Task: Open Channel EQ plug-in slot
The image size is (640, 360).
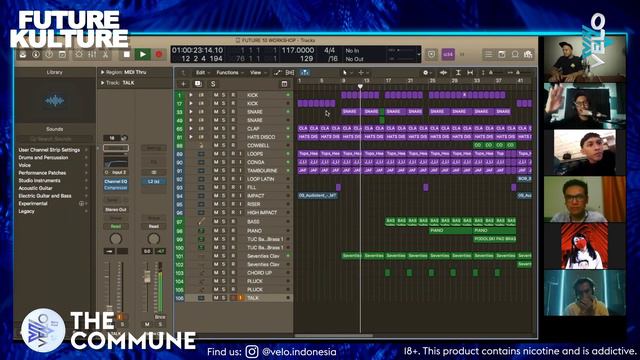Action: coord(116,181)
